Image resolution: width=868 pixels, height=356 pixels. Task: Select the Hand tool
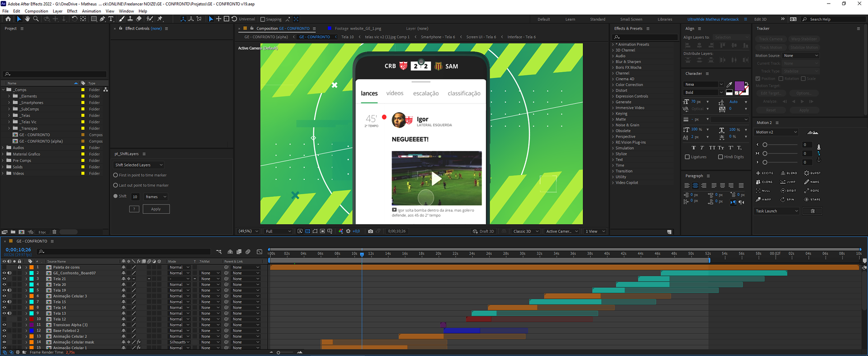(27, 19)
